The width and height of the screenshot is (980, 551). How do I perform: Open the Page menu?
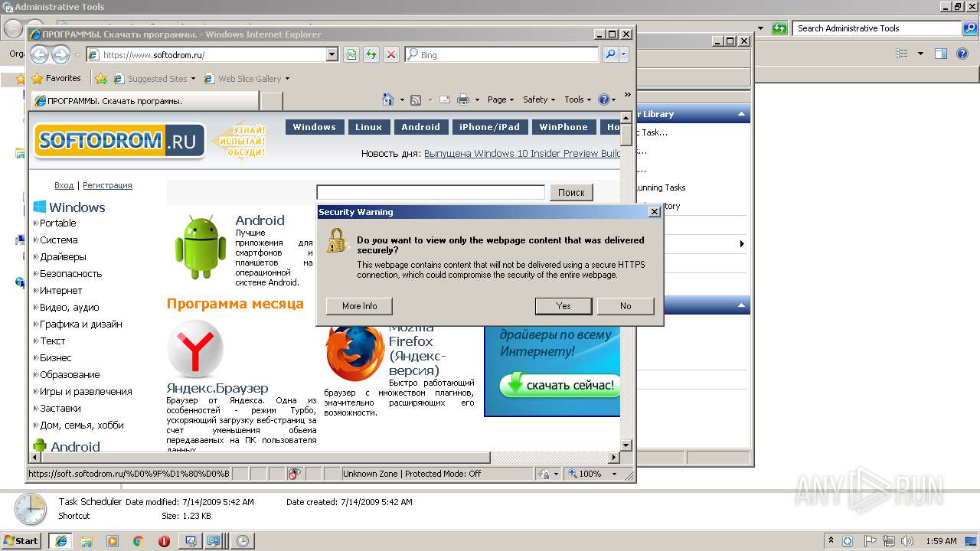pos(500,99)
